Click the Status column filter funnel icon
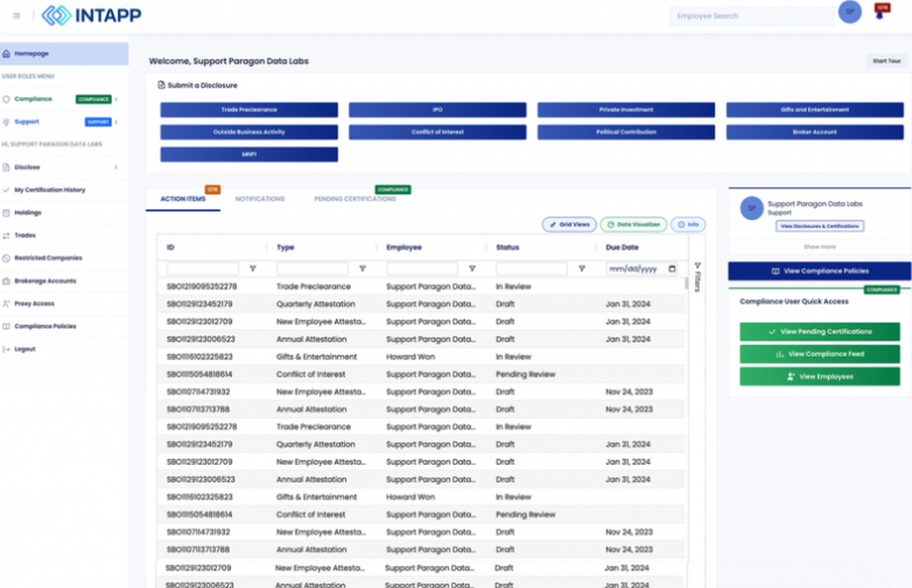Image resolution: width=912 pixels, height=588 pixels. point(582,269)
